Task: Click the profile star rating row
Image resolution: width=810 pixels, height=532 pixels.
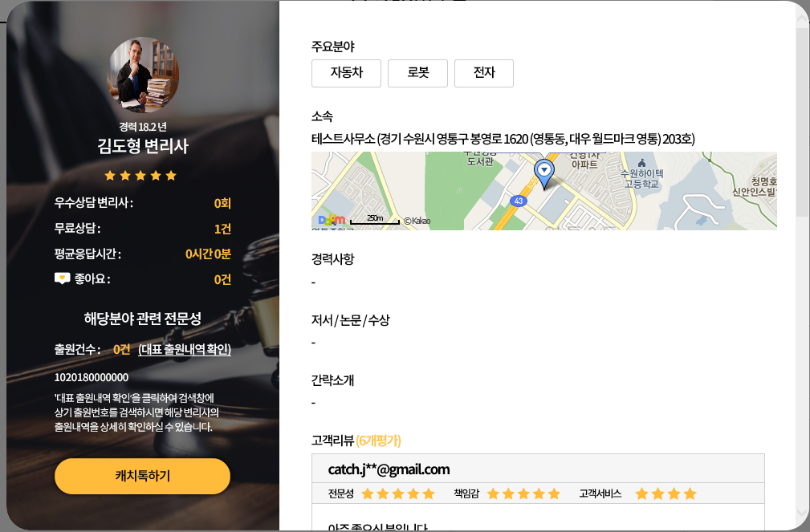Action: [x=140, y=176]
